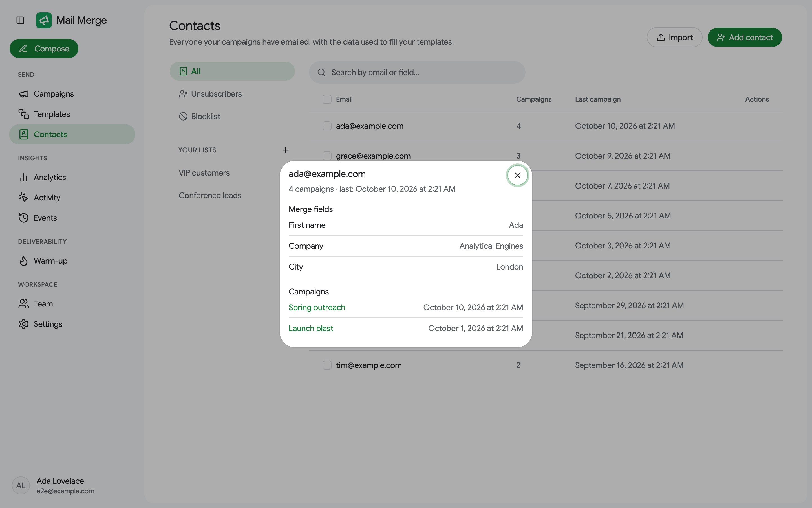
Task: Click the Team people icon
Action: (x=23, y=304)
